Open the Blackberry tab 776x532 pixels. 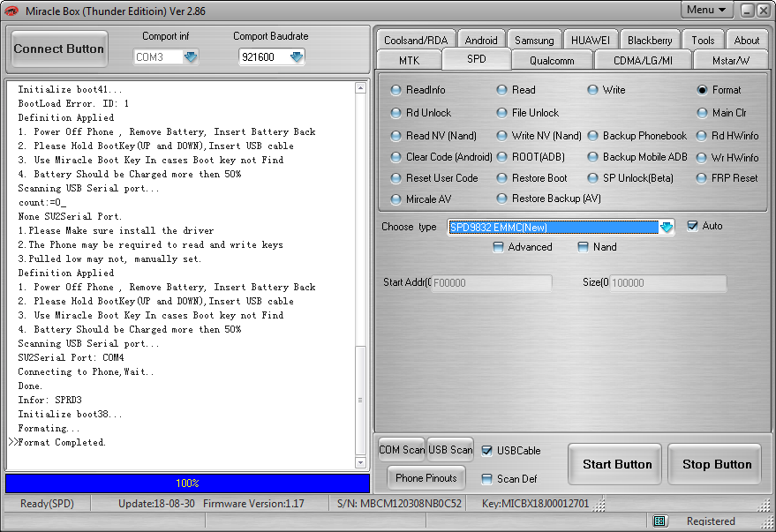[x=650, y=40]
